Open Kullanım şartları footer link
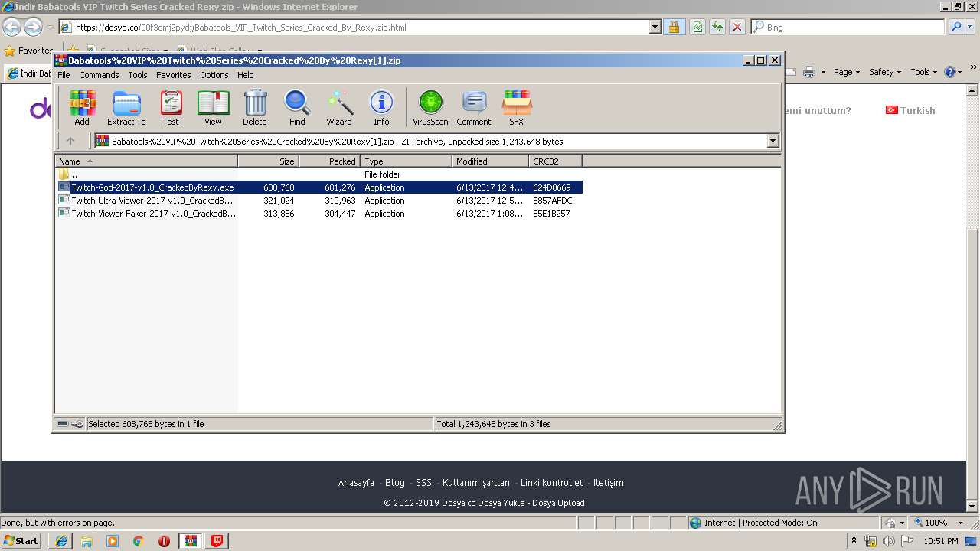This screenshot has width=980, height=551. coord(476,482)
